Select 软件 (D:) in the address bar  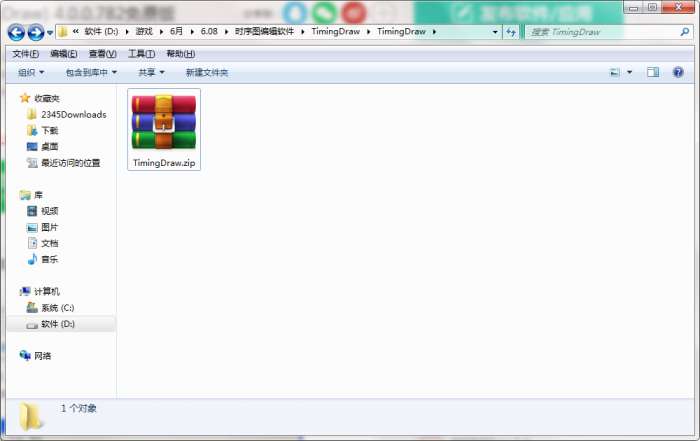[x=101, y=32]
